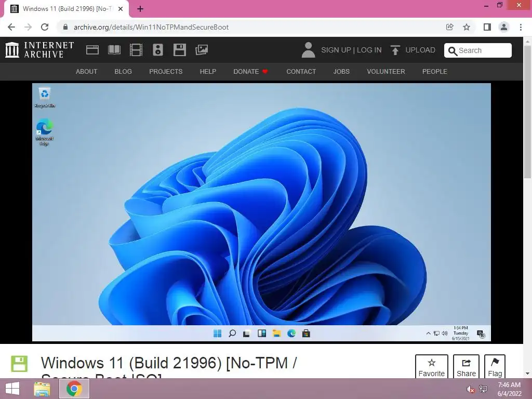
Task: Click the green software floppy icon near title
Action: 19,364
